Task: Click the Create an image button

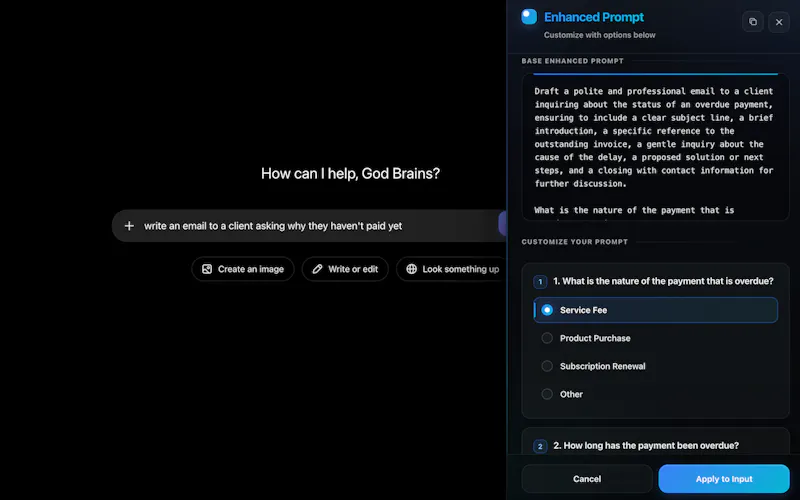Action: pos(243,269)
